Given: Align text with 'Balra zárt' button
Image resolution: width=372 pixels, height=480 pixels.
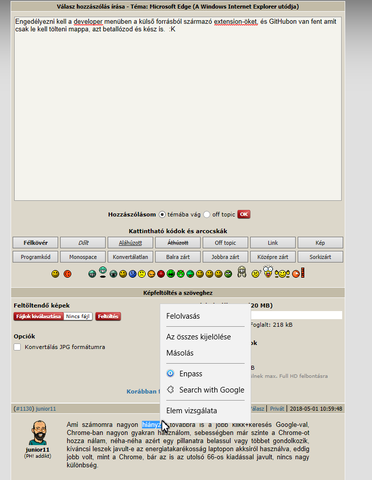Looking at the screenshot, I should [178, 257].
